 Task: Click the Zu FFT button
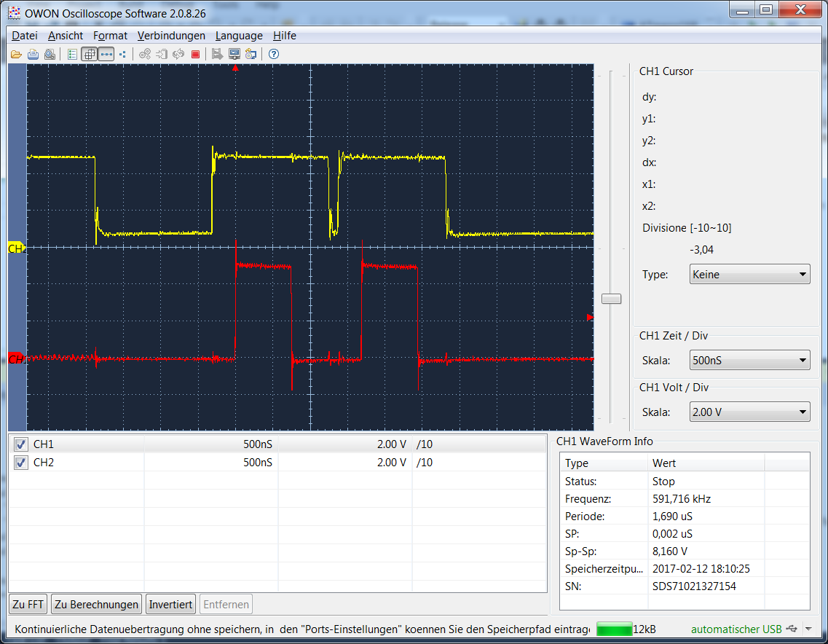point(28,604)
